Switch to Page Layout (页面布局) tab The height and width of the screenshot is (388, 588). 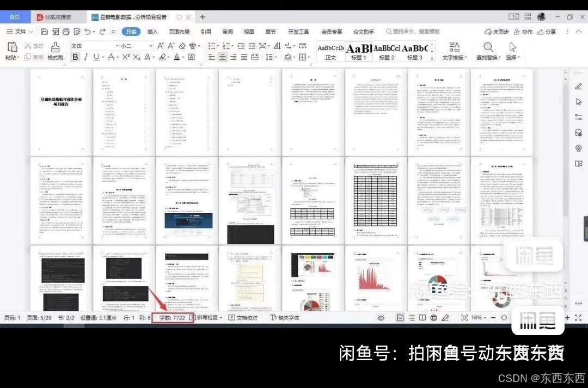[179, 32]
